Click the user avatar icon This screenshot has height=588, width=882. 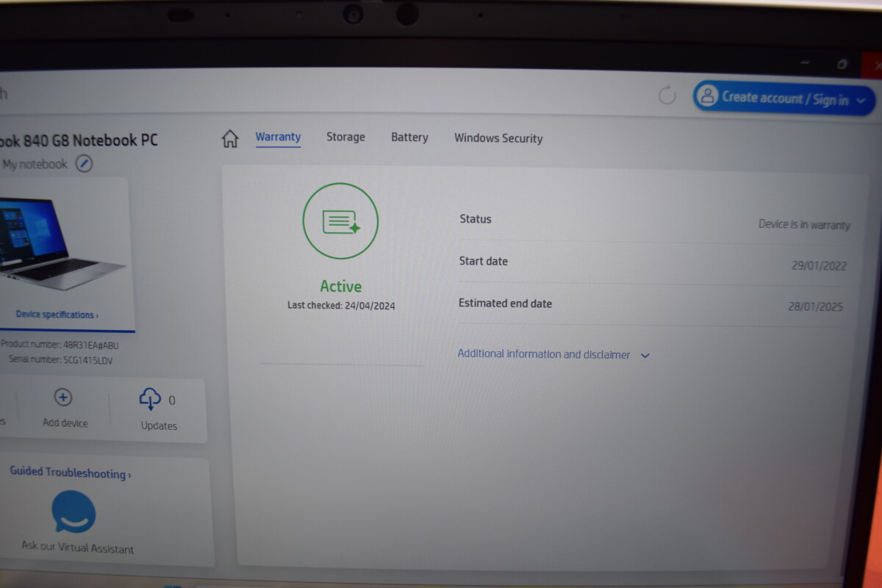click(x=707, y=96)
